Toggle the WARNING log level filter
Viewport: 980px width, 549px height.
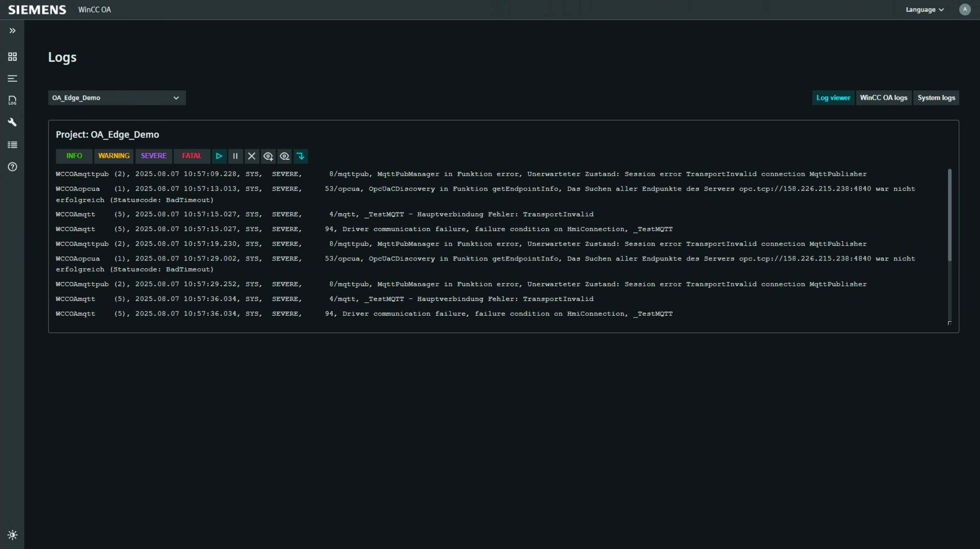[114, 156]
